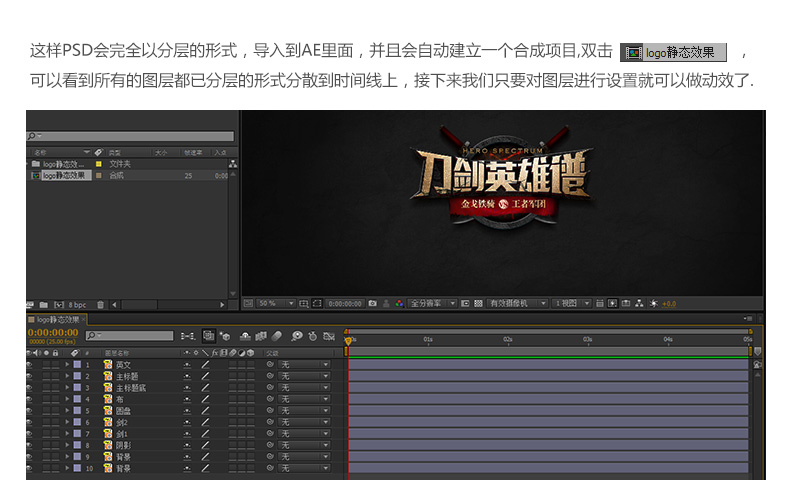
Task: Open parent dropdown for layer 剑1
Action: [x=305, y=433]
